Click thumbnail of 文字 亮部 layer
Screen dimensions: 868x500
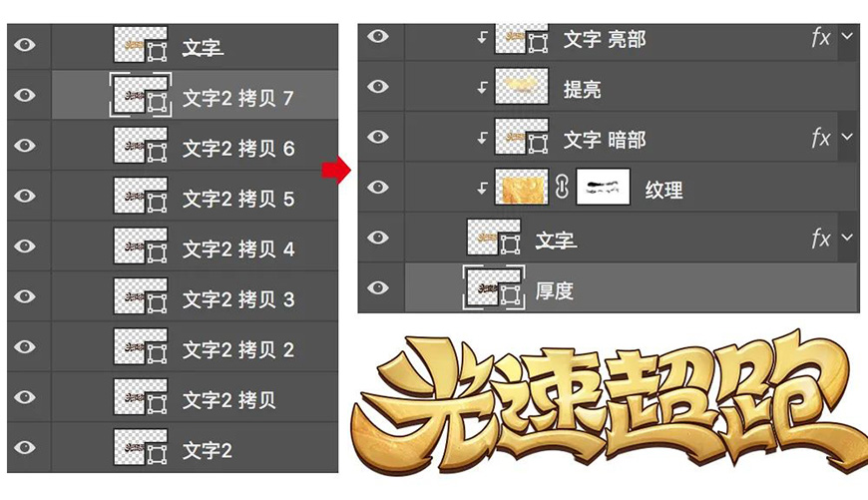pos(522,39)
